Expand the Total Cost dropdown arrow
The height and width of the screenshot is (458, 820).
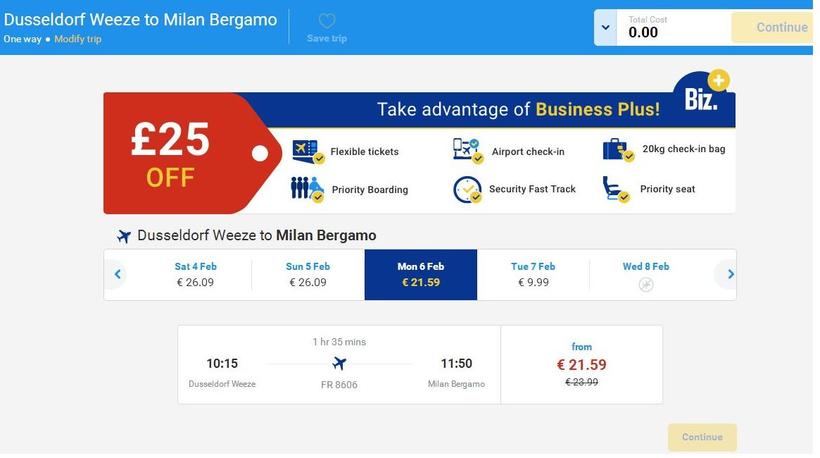[x=605, y=28]
